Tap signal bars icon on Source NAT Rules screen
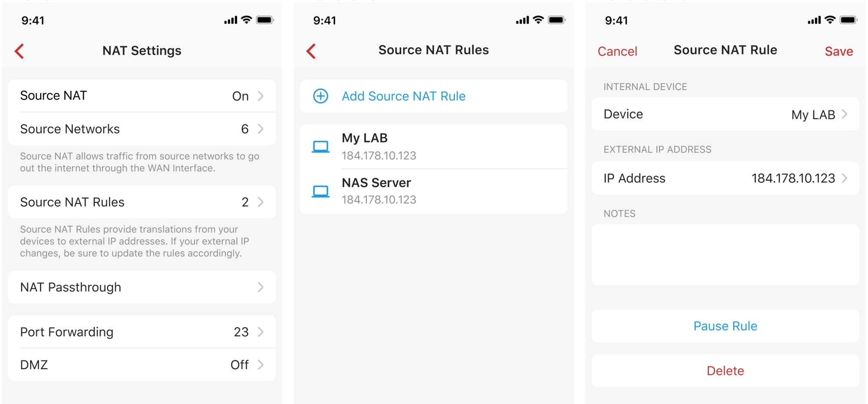The image size is (868, 404). [522, 20]
